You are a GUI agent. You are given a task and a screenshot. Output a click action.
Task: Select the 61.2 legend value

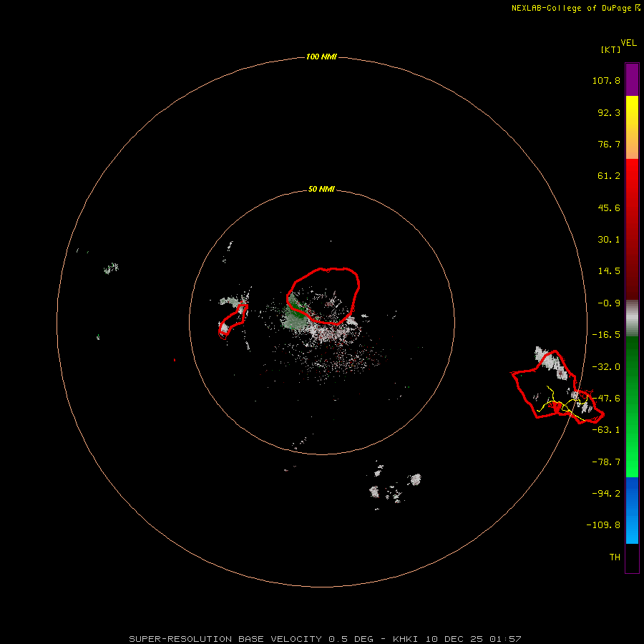pos(609,176)
